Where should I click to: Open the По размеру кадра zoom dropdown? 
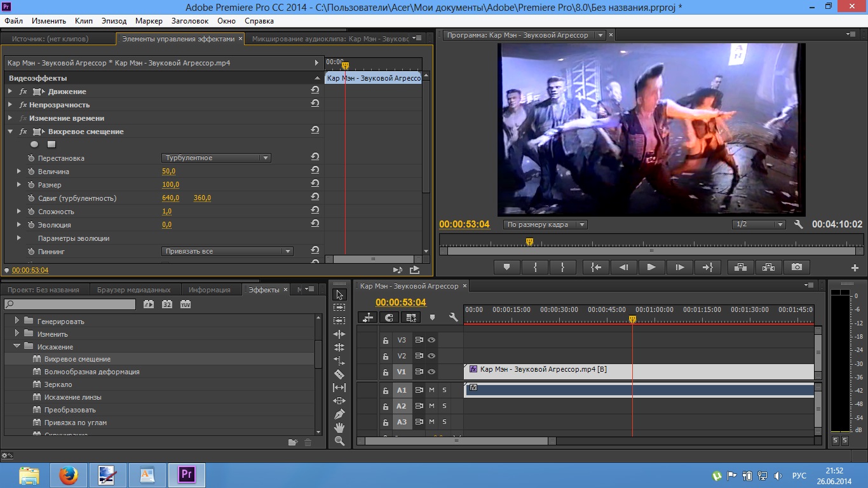point(546,224)
